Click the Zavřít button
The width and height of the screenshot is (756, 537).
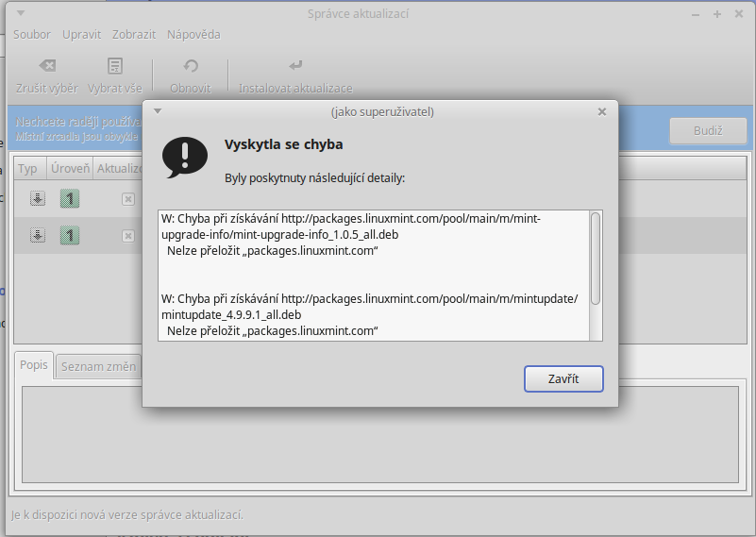(563, 378)
